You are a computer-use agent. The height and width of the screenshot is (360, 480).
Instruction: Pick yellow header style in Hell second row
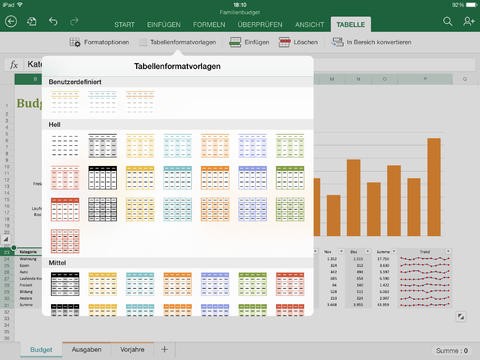pyautogui.click(x=140, y=178)
